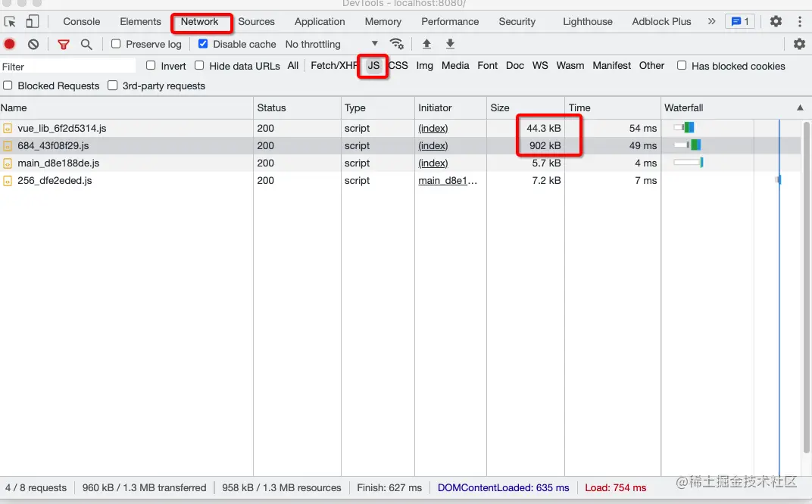The image size is (812, 504).
Task: Open the network search magnifier icon
Action: pyautogui.click(x=86, y=45)
